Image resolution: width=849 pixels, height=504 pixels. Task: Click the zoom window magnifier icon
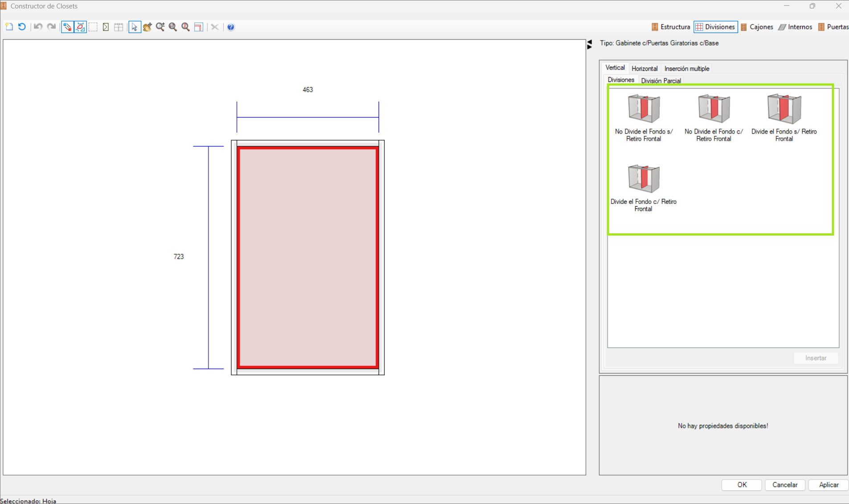tap(173, 27)
